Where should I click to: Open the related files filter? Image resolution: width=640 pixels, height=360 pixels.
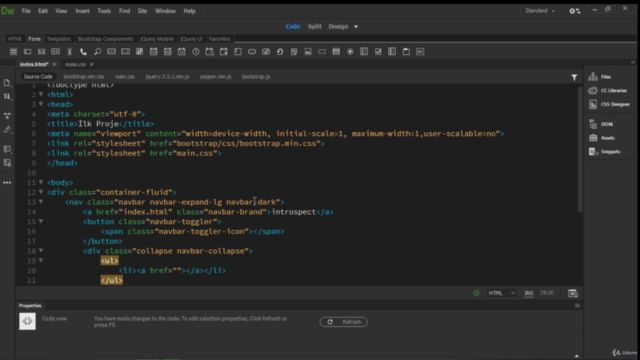(574, 77)
